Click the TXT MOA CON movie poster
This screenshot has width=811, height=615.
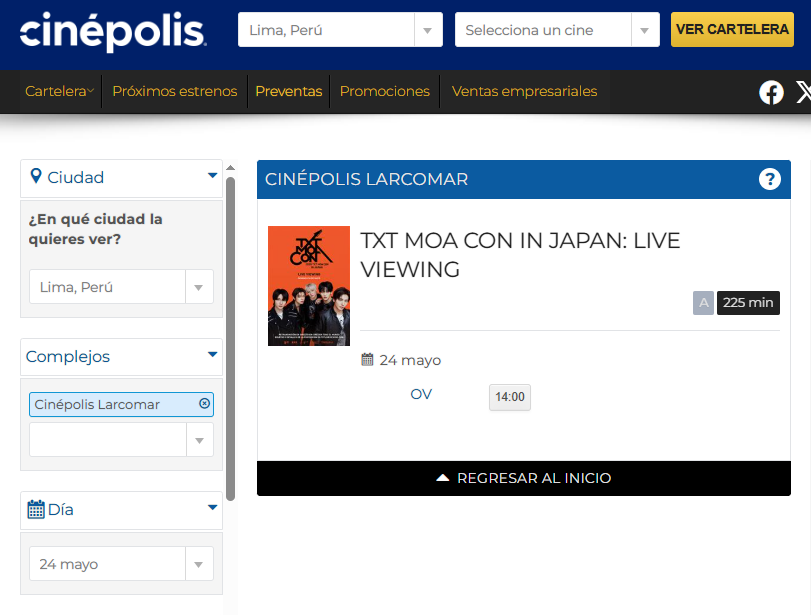click(x=309, y=286)
